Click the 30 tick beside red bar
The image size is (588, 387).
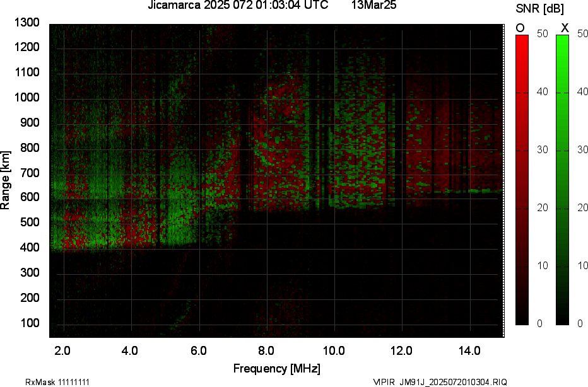(541, 150)
